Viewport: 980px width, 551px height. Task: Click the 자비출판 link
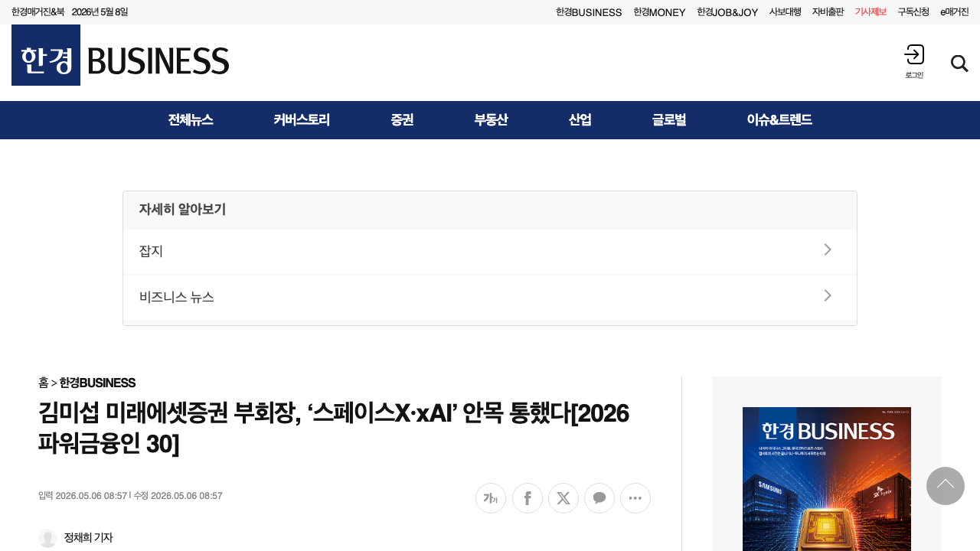click(828, 12)
